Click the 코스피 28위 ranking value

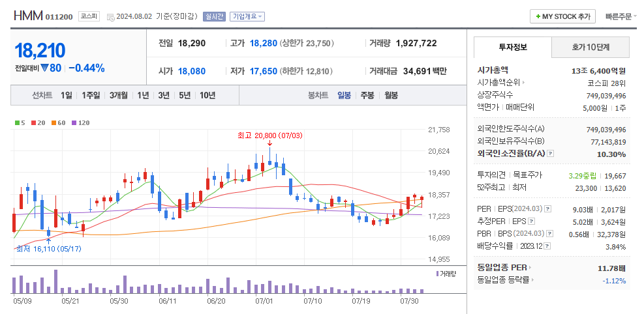click(x=607, y=83)
